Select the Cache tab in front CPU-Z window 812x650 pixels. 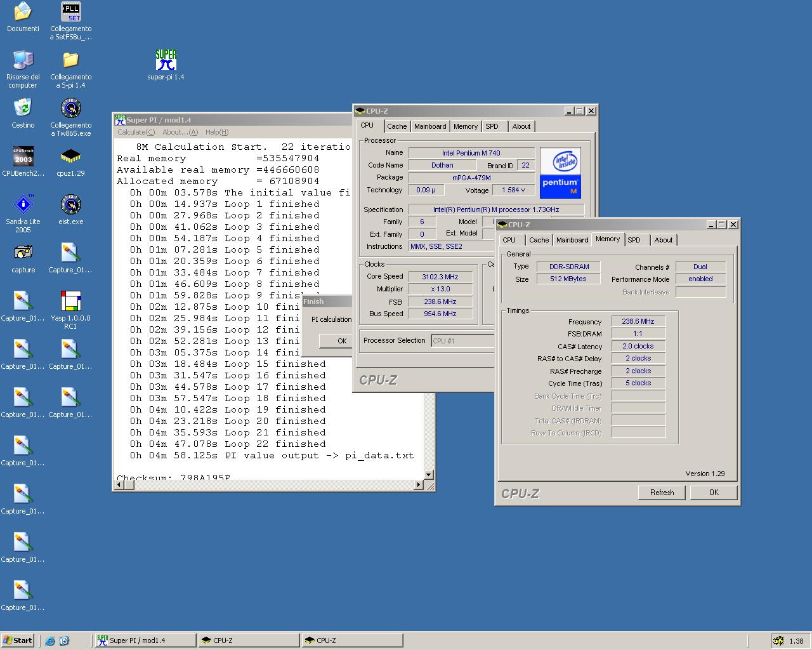coord(539,240)
